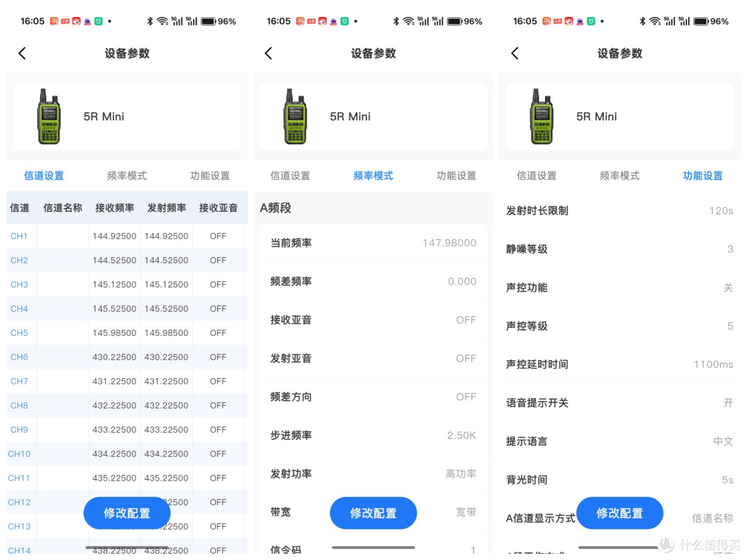Open 发射时长限制 120s setting

pyautogui.click(x=619, y=210)
